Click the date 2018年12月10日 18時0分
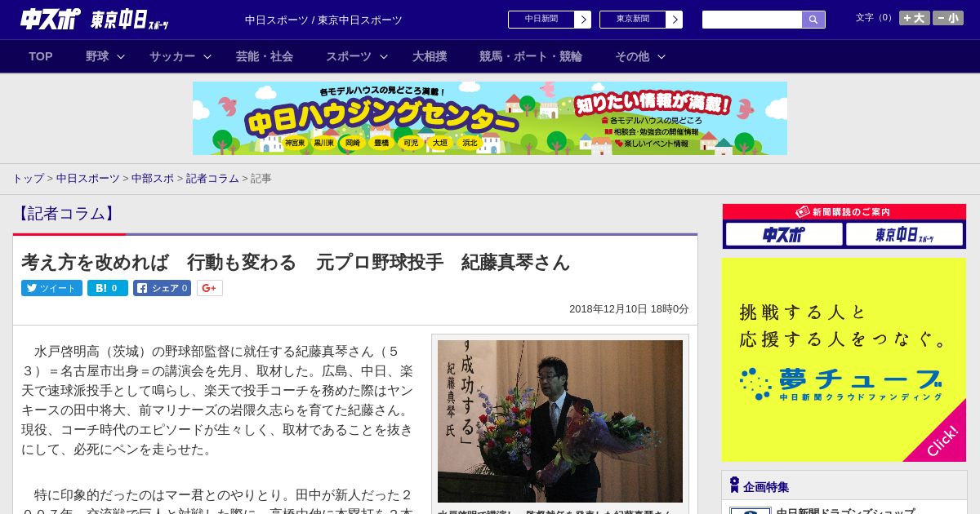This screenshot has height=514, width=980. tap(629, 309)
